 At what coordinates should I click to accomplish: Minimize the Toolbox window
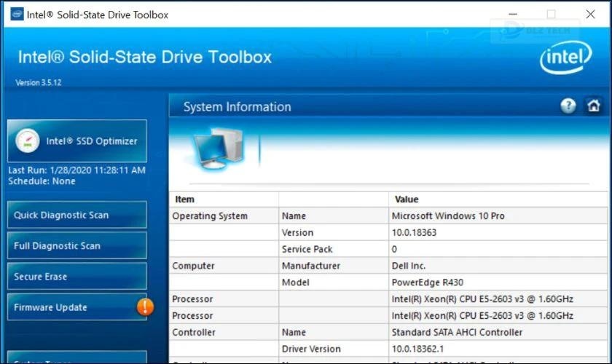pyautogui.click(x=513, y=15)
